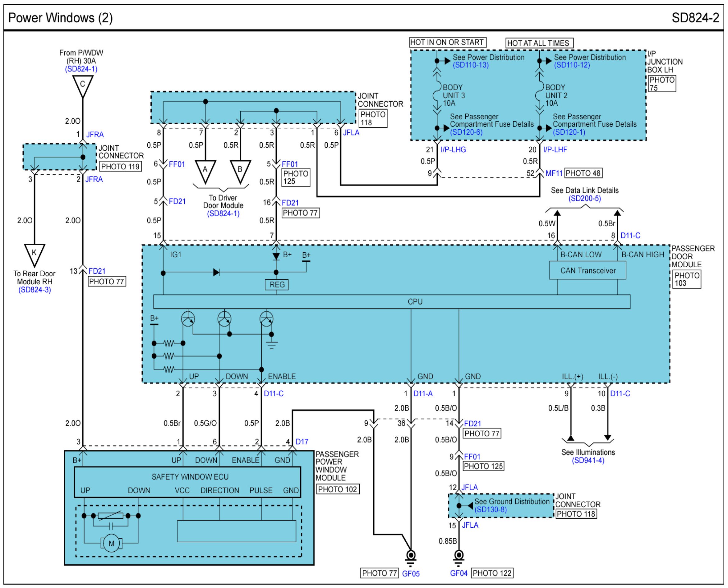The image size is (728, 588).
Task: Click the triangle connector labeled B
Action: pos(240,170)
